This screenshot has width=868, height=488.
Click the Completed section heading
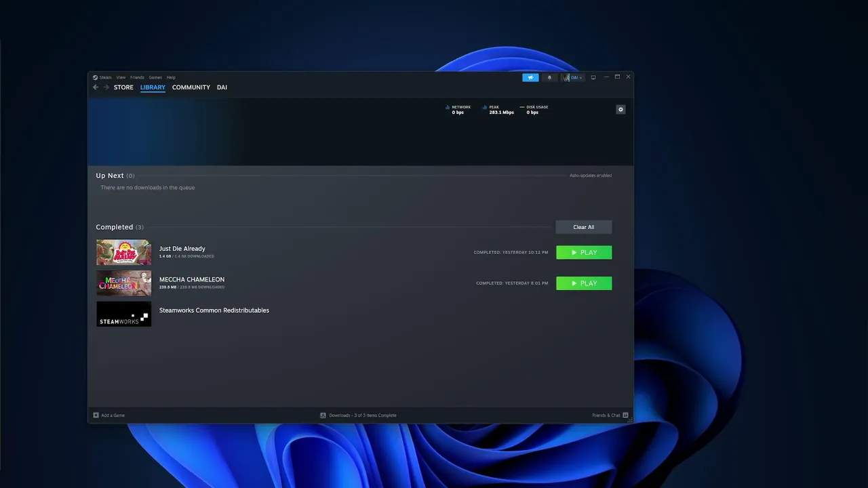click(x=115, y=227)
